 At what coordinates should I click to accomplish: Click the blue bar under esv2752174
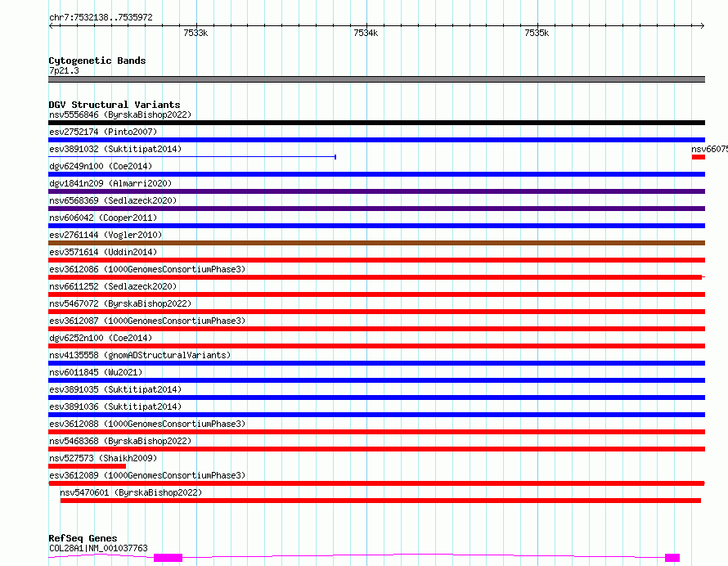point(376,140)
